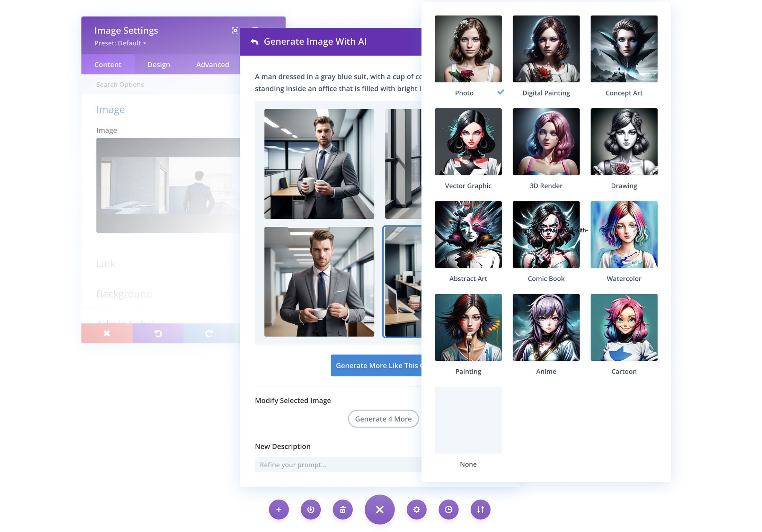Screen dimensions: 762x532
Task: Click the sort/adjust icon in bottom toolbar
Action: point(480,510)
